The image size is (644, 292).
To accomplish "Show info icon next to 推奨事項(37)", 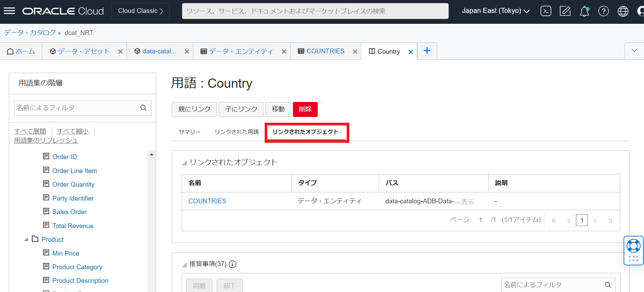I will tap(233, 264).
